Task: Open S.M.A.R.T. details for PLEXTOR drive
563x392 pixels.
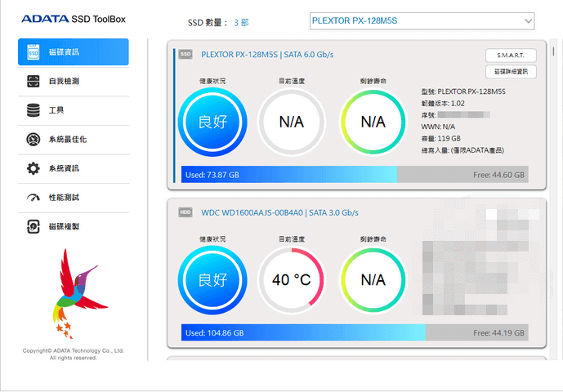Action: point(511,56)
